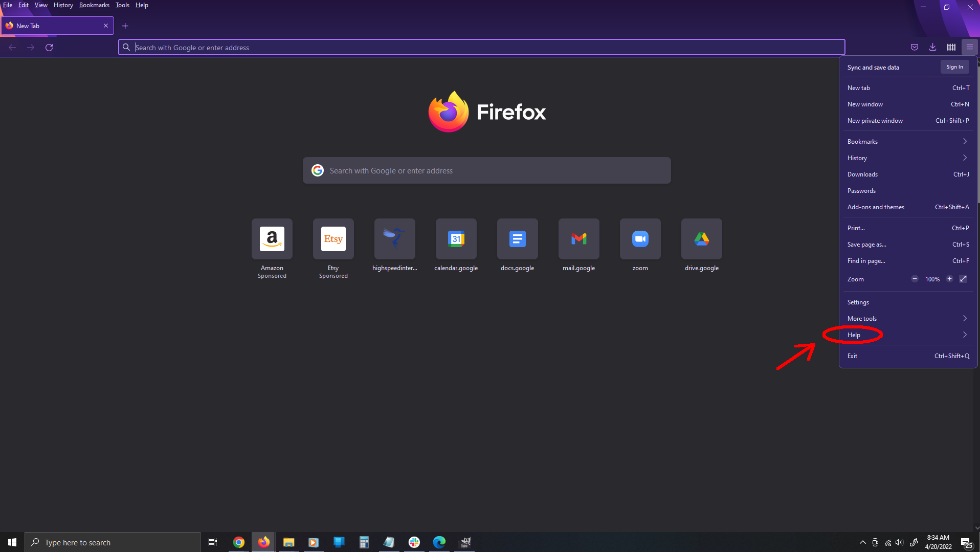This screenshot has height=552, width=980.
Task: Open the View menu in menu bar
Action: click(41, 5)
